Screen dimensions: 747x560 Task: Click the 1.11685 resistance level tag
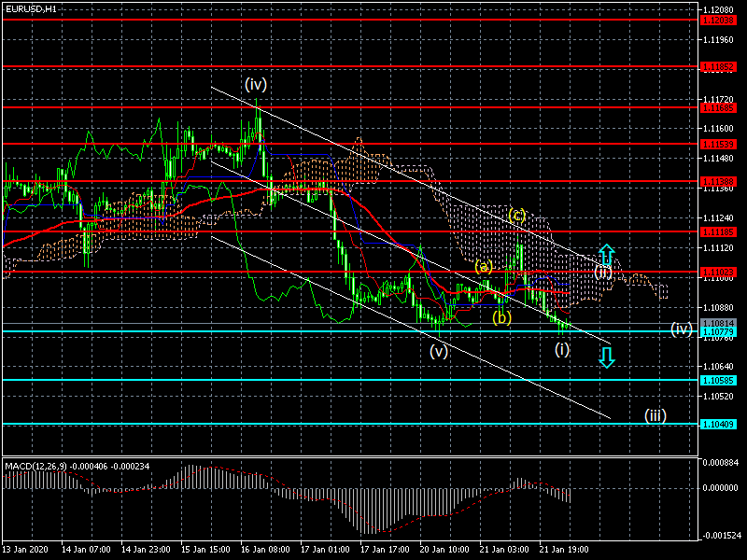(x=718, y=108)
